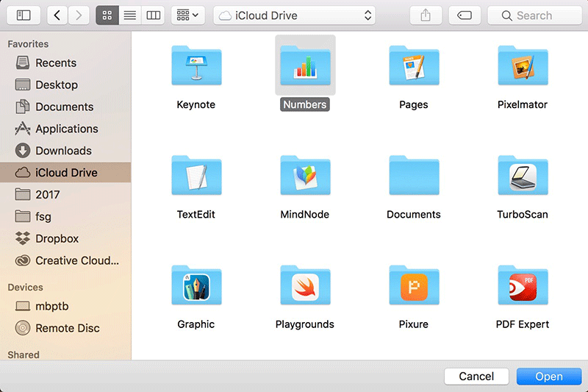Select the Pixelmator folder icon
588x392 pixels.
coord(523,65)
